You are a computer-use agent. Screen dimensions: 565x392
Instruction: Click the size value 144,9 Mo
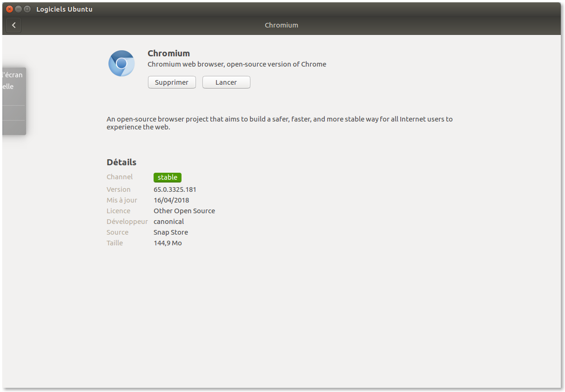coord(168,243)
